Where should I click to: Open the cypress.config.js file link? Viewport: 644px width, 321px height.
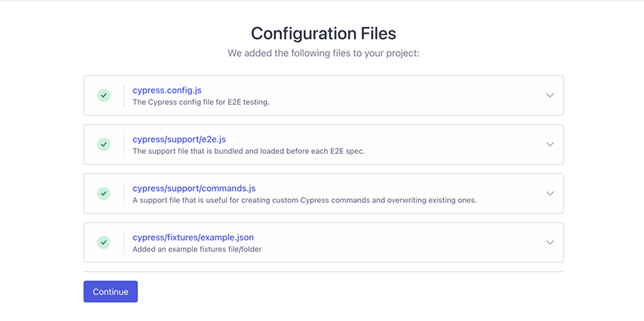point(167,90)
